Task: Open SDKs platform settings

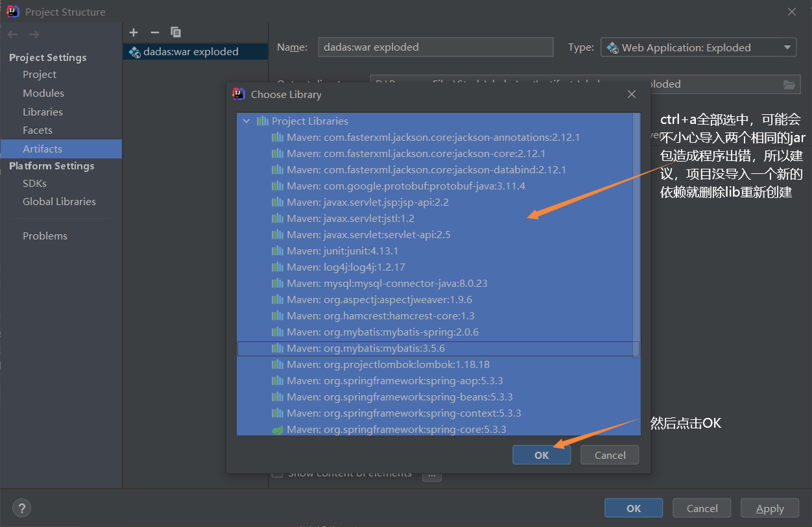Action: point(35,184)
